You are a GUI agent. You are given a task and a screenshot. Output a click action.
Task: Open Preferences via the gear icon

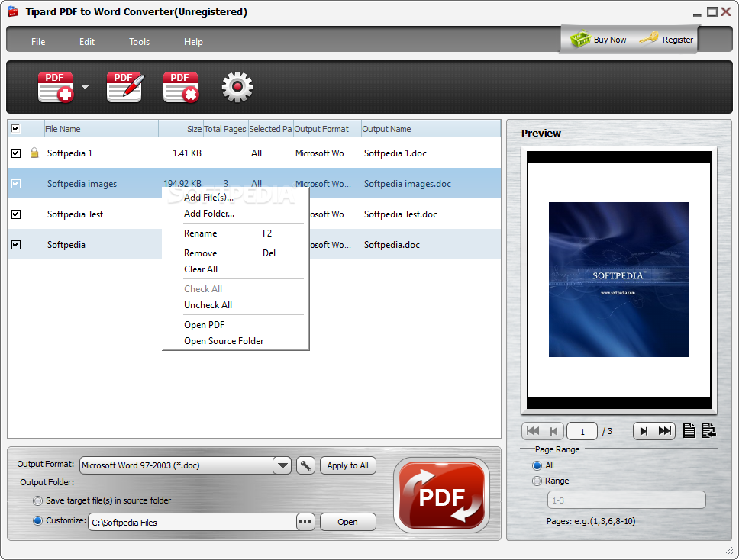click(237, 86)
